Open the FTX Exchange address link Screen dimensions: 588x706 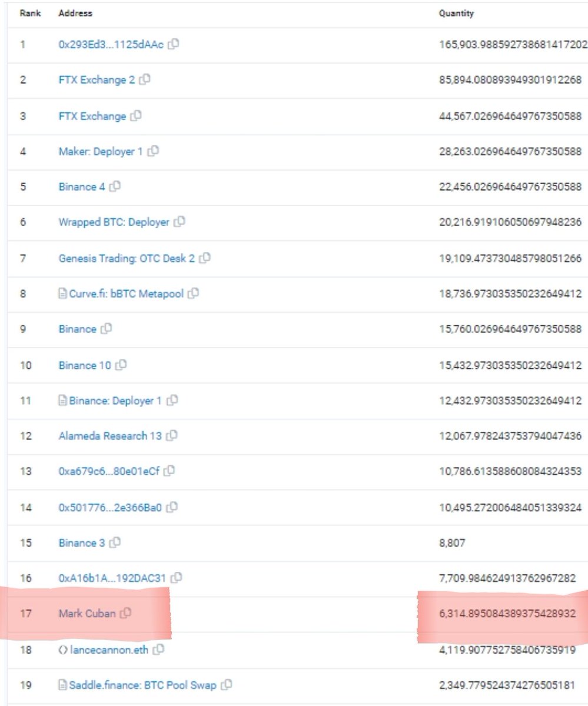pyautogui.click(x=92, y=116)
